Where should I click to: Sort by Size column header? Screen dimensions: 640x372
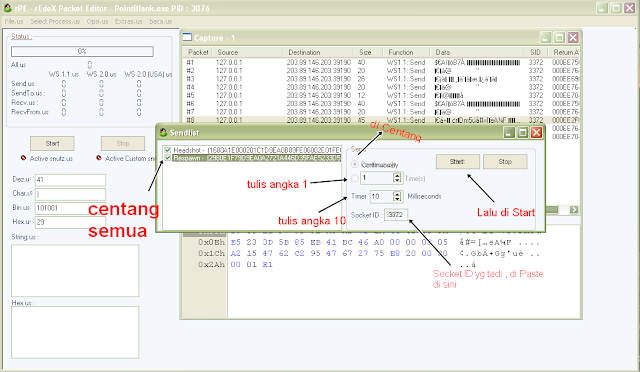click(x=367, y=52)
